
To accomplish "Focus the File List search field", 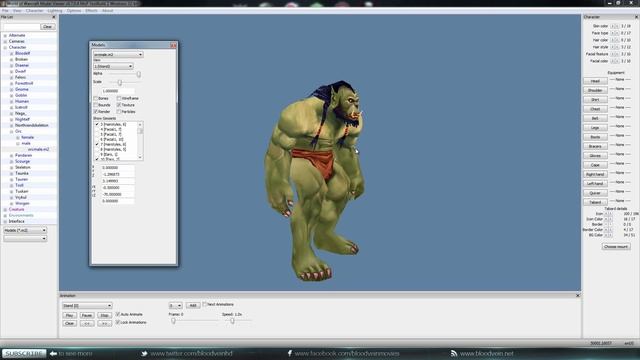I will pyautogui.click(x=21, y=27).
